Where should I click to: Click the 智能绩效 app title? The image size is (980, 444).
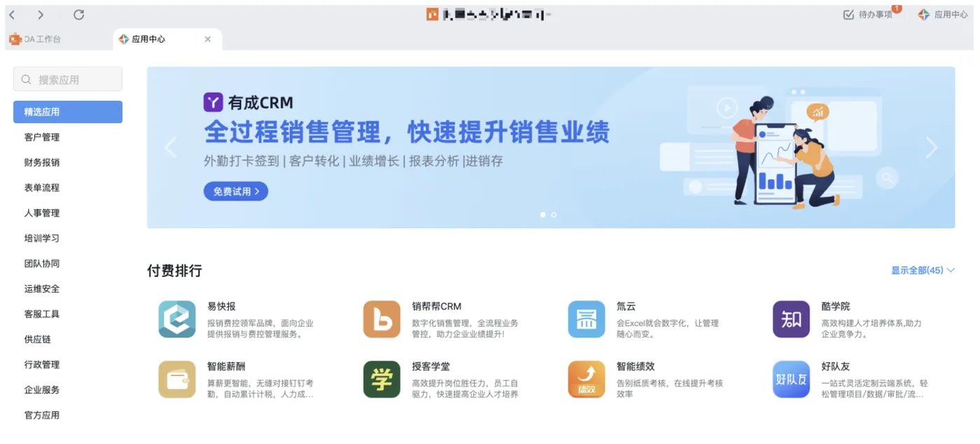point(635,367)
